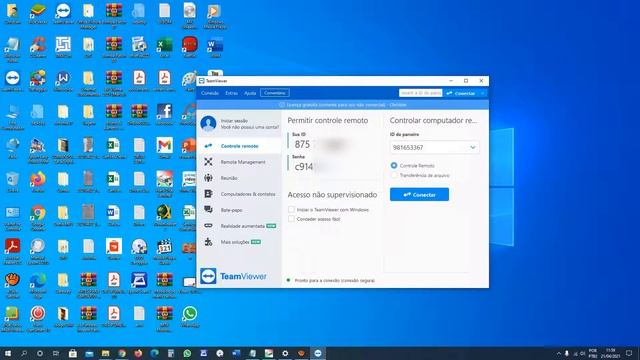The image size is (640, 360).
Task: Open the WhatsApp desktop shortcut icon
Action: pyautogui.click(x=189, y=313)
